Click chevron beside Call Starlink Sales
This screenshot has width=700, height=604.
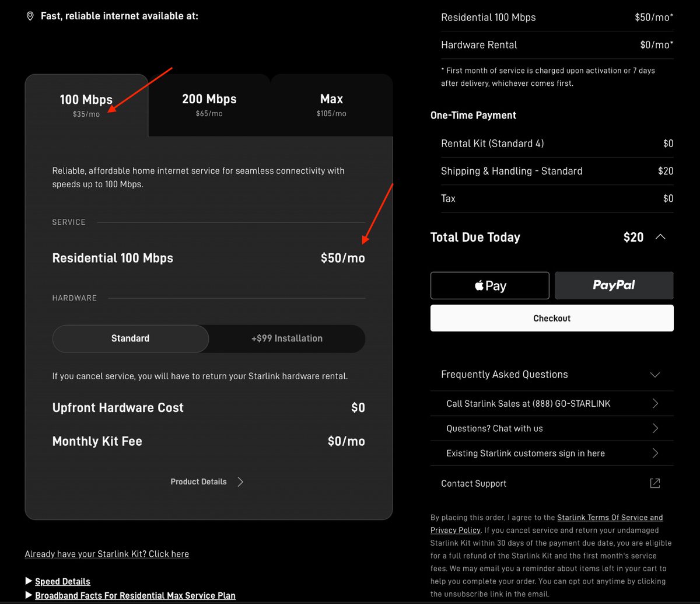655,404
